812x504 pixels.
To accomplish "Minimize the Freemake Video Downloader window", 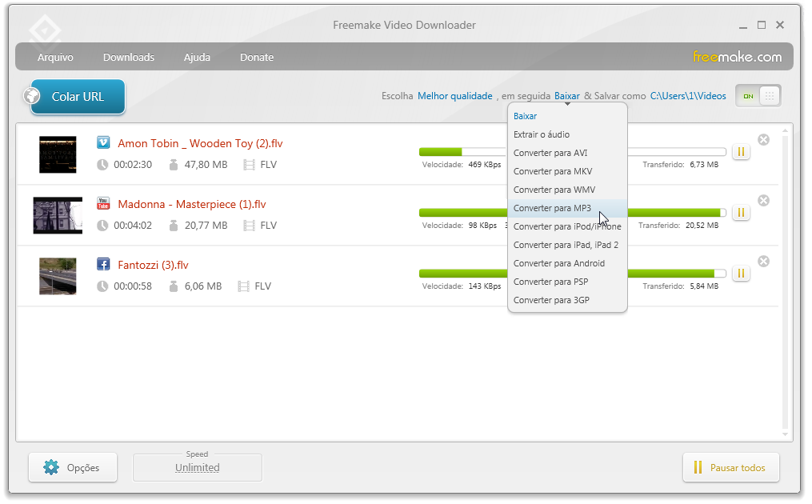I will 743,26.
